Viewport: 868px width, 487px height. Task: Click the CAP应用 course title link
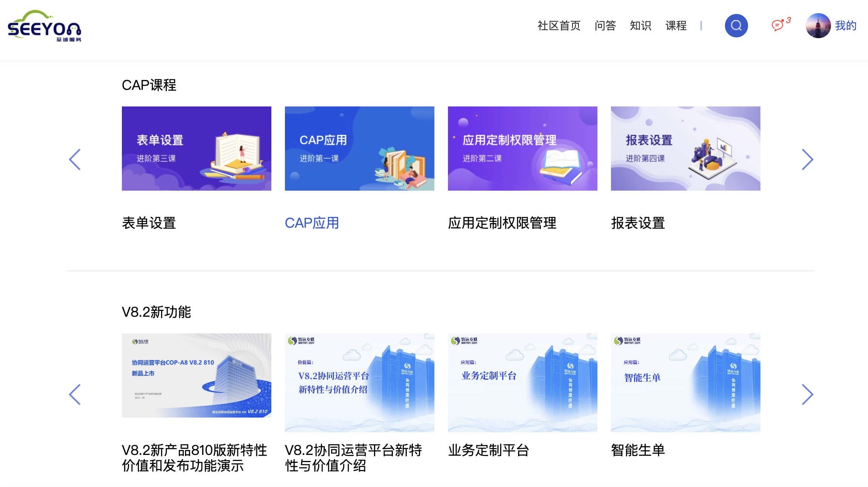point(312,223)
